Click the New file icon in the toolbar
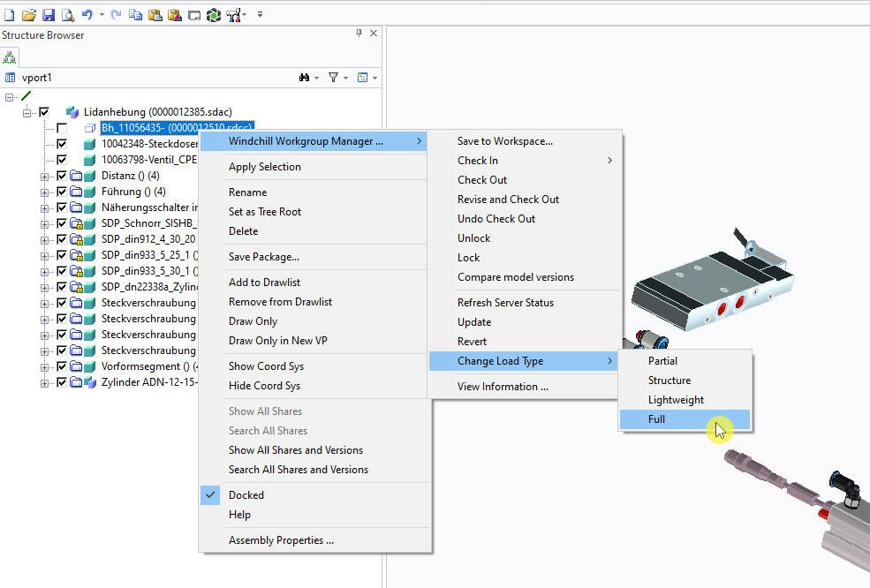The height and width of the screenshot is (588, 870). pos(9,15)
